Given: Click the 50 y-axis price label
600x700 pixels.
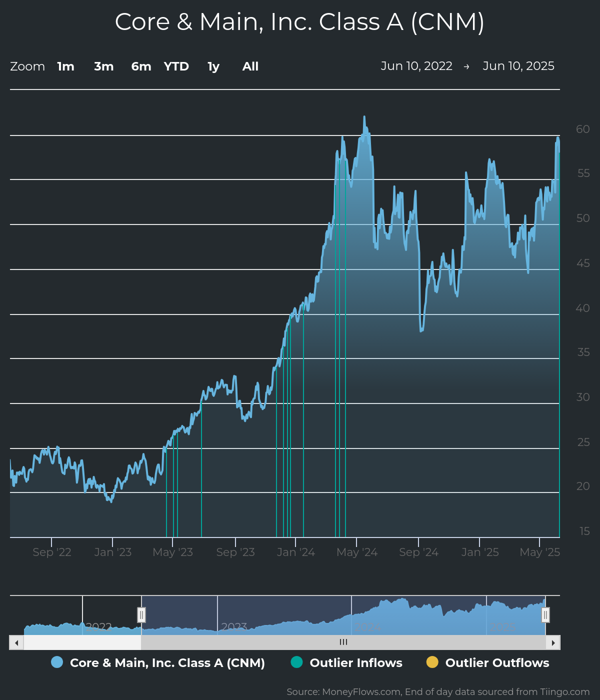Looking at the screenshot, I should [583, 218].
